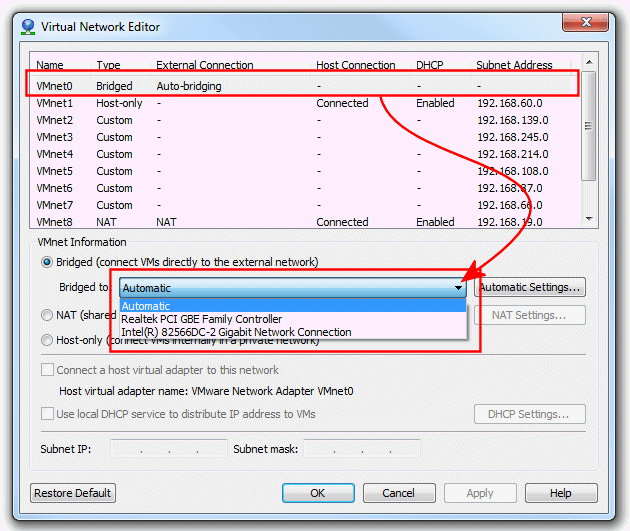Click subnet address 192.168.139.0
This screenshot has height=531, width=630.
tap(513, 120)
